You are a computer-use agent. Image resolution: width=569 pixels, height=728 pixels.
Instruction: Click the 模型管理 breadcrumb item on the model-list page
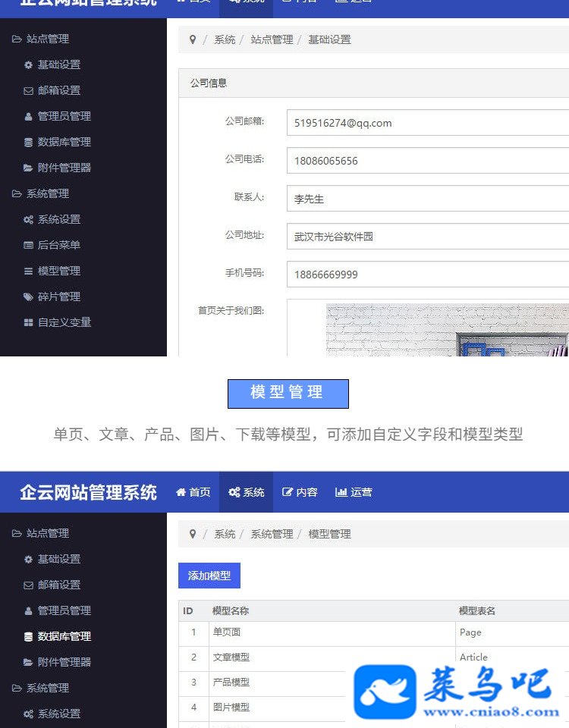coord(330,535)
